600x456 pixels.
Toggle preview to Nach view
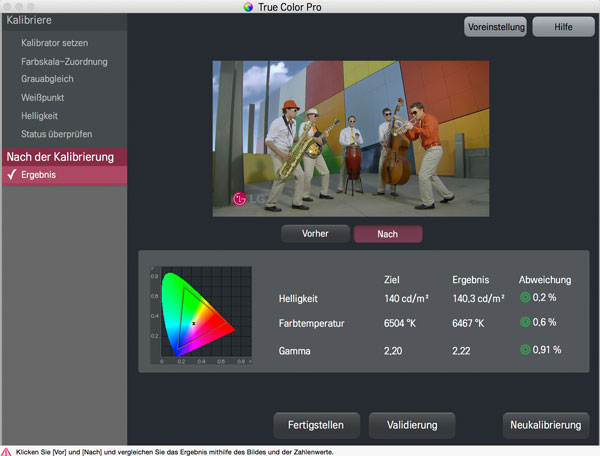point(388,233)
